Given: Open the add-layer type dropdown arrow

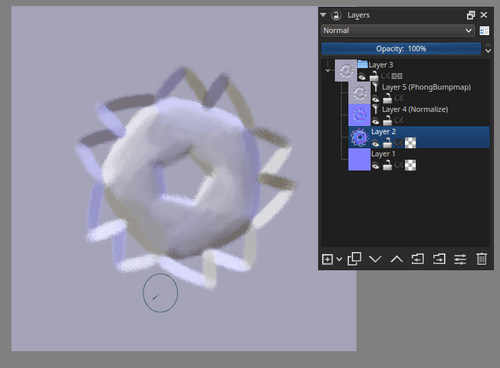Looking at the screenshot, I should (x=339, y=259).
